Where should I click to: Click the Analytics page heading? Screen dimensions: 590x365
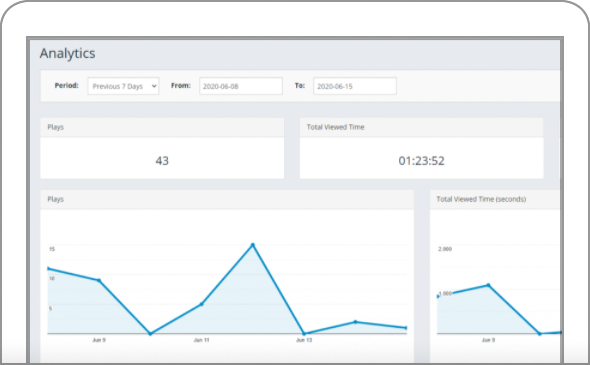(67, 53)
